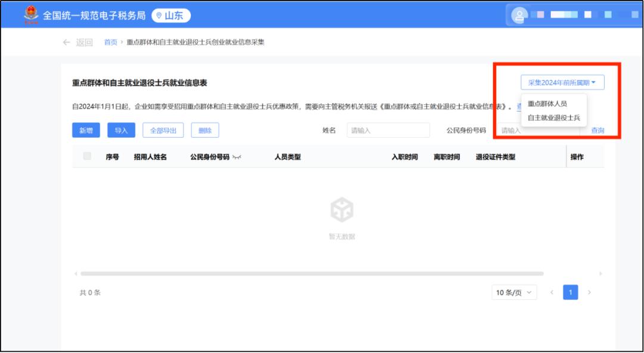Select 重点群体人员 from the menu
This screenshot has height=353, width=644.
pos(547,104)
